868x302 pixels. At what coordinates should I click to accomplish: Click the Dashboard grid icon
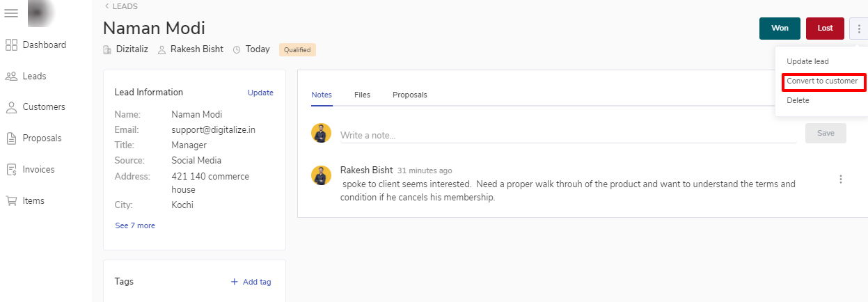click(11, 45)
